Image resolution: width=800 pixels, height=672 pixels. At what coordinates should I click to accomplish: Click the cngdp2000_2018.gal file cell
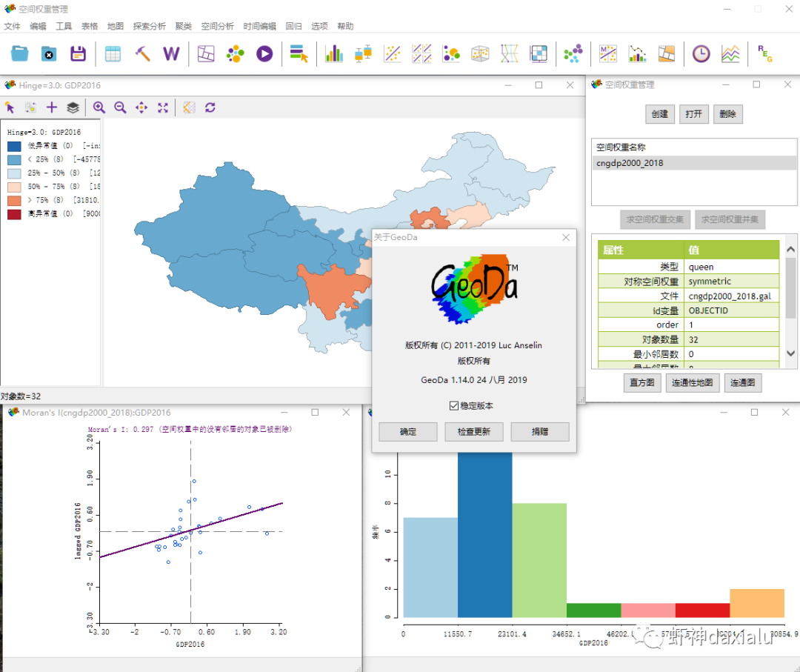732,296
